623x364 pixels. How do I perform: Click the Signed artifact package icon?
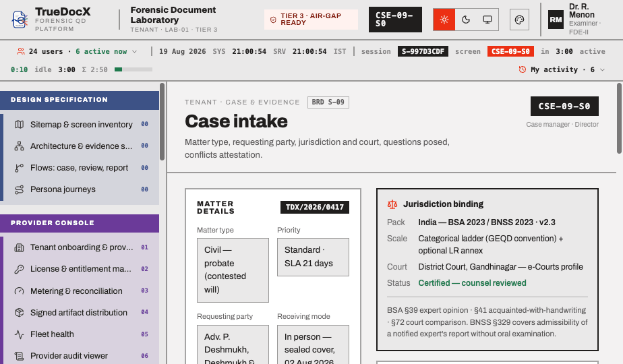19,312
